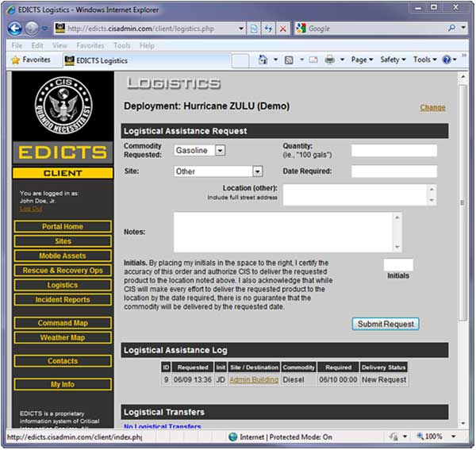The height and width of the screenshot is (450, 476).
Task: Click the Print icon
Action: click(329, 60)
